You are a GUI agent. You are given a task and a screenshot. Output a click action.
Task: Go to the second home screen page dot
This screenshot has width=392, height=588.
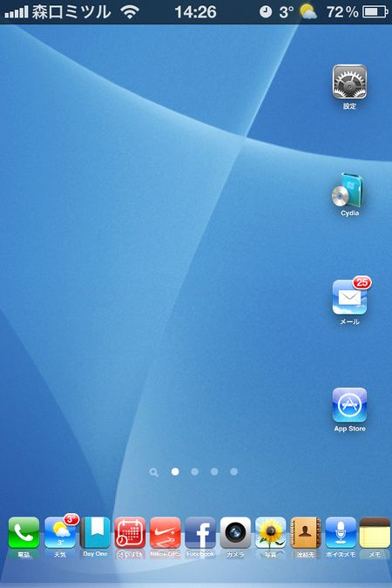[194, 472]
